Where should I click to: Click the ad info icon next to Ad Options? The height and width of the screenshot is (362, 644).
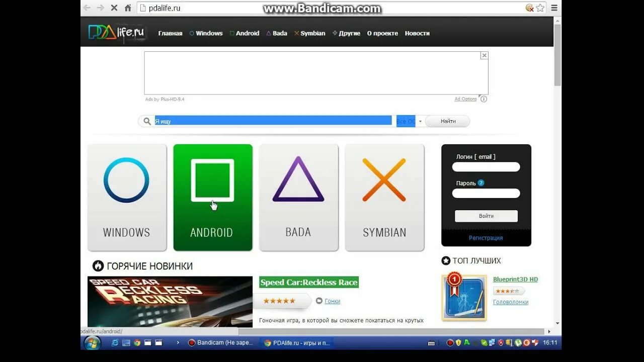[x=484, y=99]
